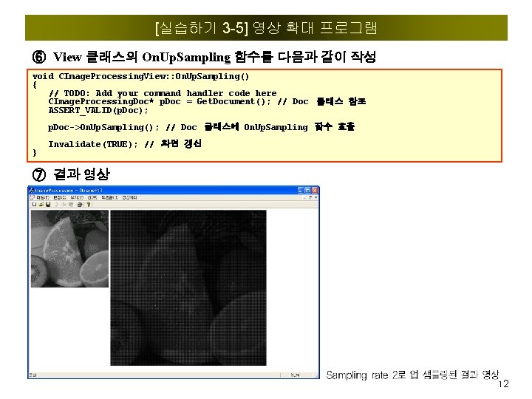Click the Paste toolbar icon
This screenshot has height=399, width=532.
71,205
